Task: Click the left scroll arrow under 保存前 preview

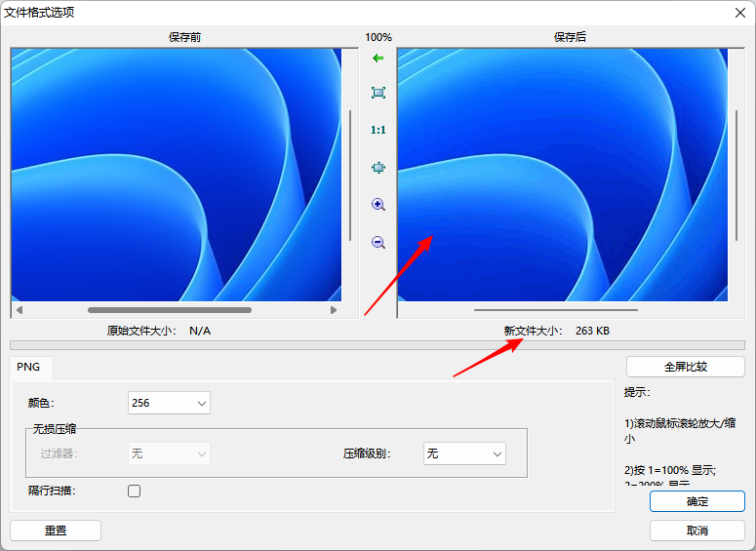Action: (20, 310)
